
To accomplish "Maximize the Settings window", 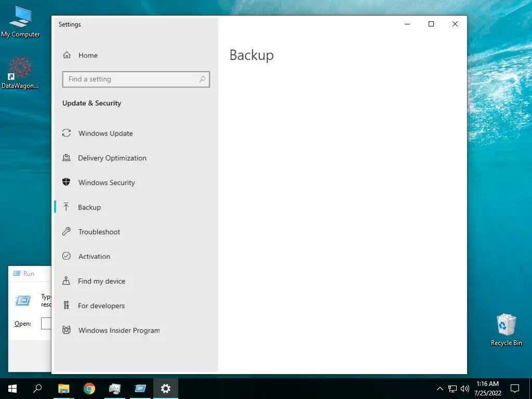I will (431, 24).
